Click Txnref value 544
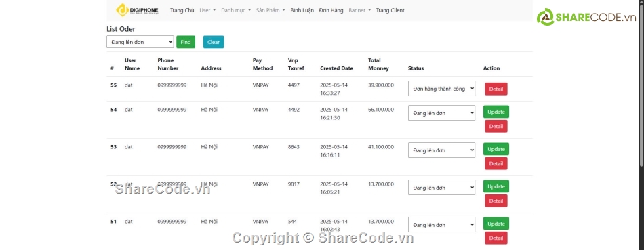 (x=292, y=222)
